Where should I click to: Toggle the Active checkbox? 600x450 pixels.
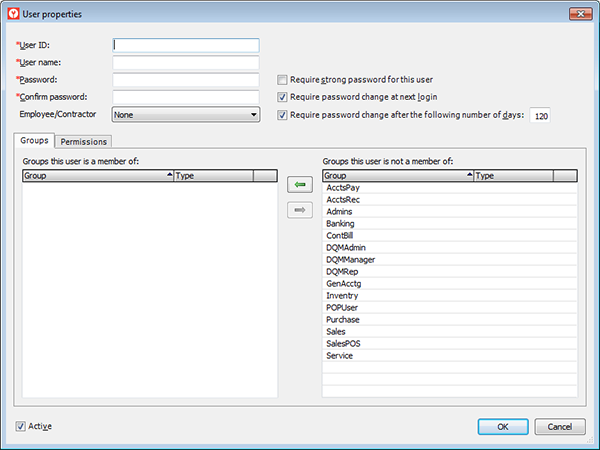(x=22, y=426)
